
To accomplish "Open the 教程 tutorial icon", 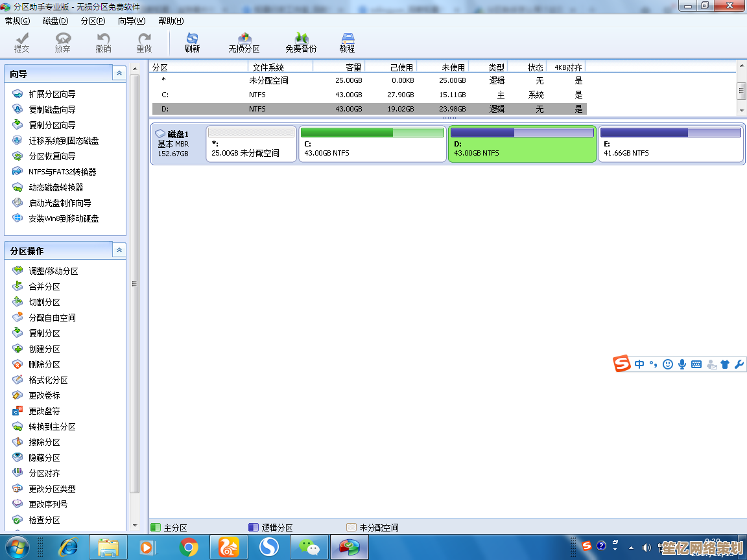I will pyautogui.click(x=347, y=43).
